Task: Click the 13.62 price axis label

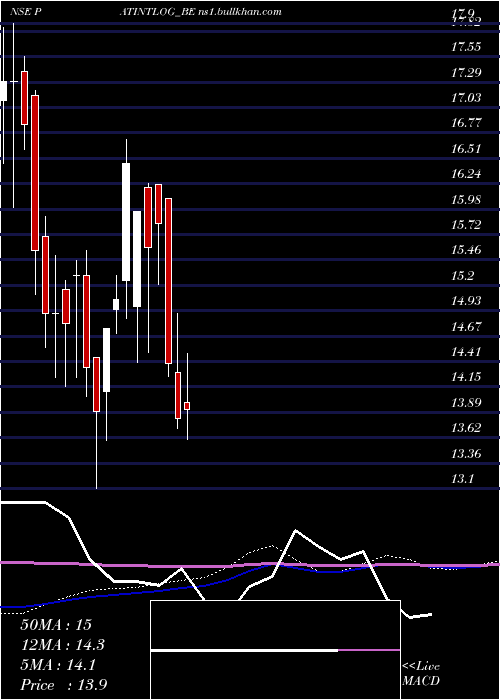Action: coord(466,428)
